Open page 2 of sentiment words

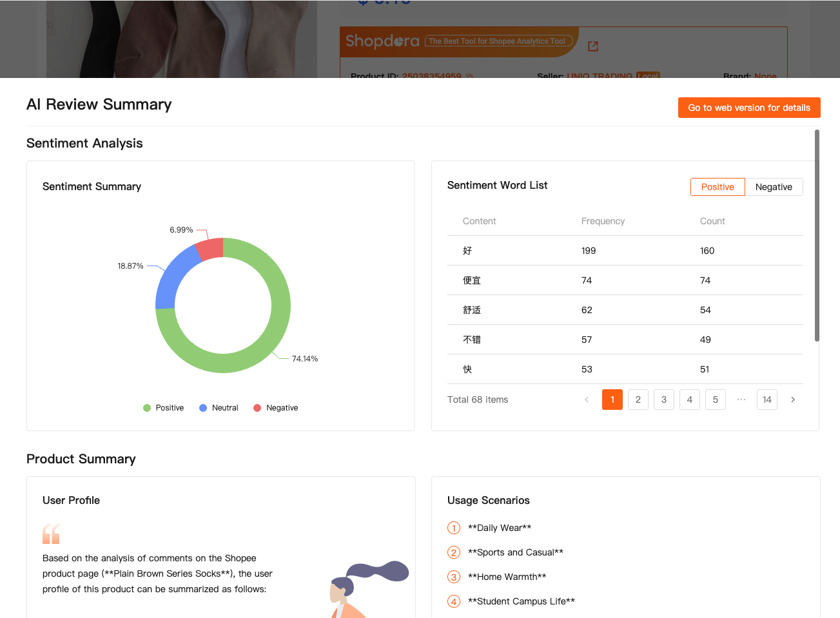coord(638,400)
